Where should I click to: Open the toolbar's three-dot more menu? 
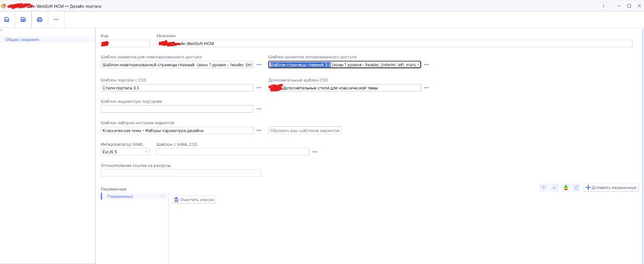(56, 20)
